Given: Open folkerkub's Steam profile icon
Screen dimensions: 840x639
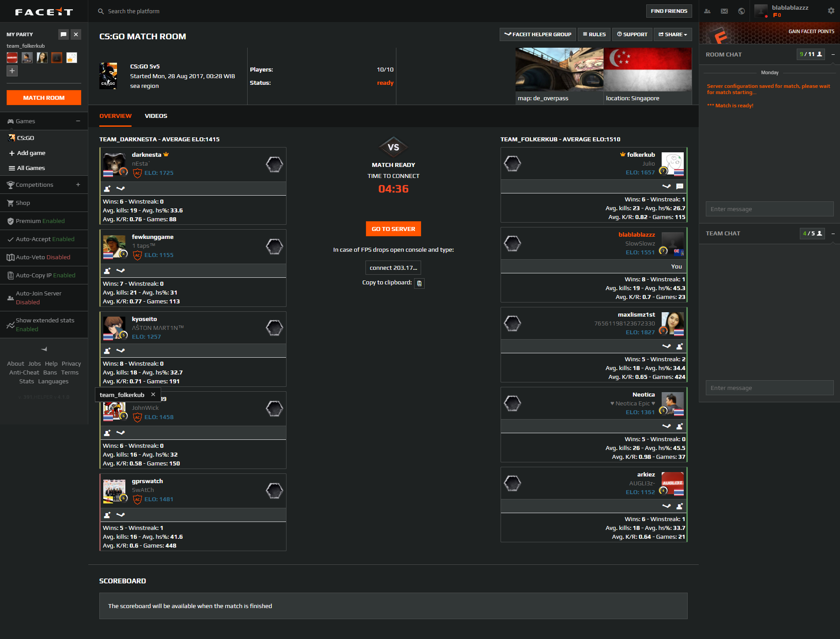Looking at the screenshot, I should coord(667,186).
